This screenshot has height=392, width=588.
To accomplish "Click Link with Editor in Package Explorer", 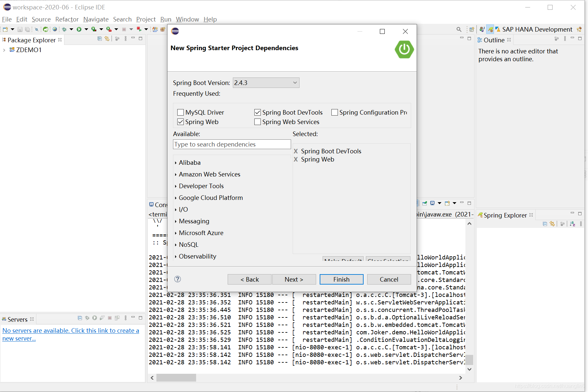I will click(x=107, y=38).
